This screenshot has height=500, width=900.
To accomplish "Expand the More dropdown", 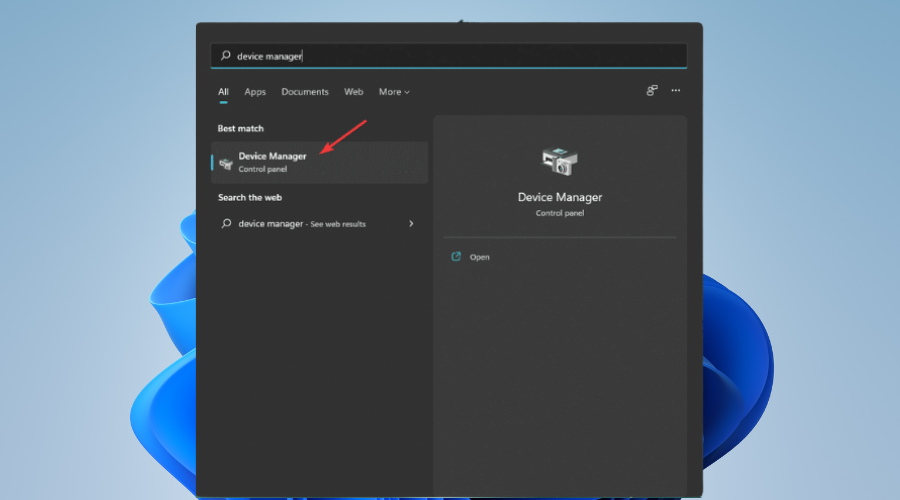I will 394,92.
